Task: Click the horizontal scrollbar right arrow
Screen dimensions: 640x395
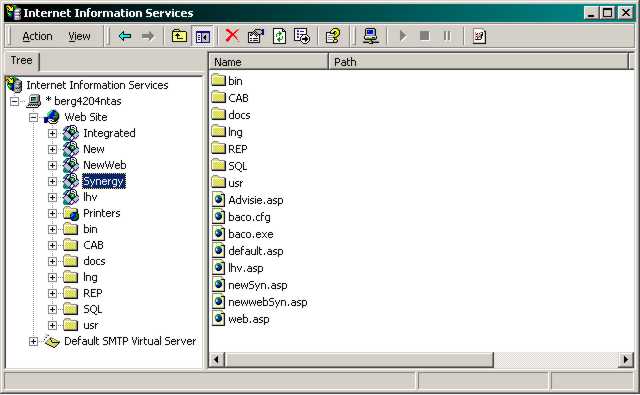Action: click(626, 360)
